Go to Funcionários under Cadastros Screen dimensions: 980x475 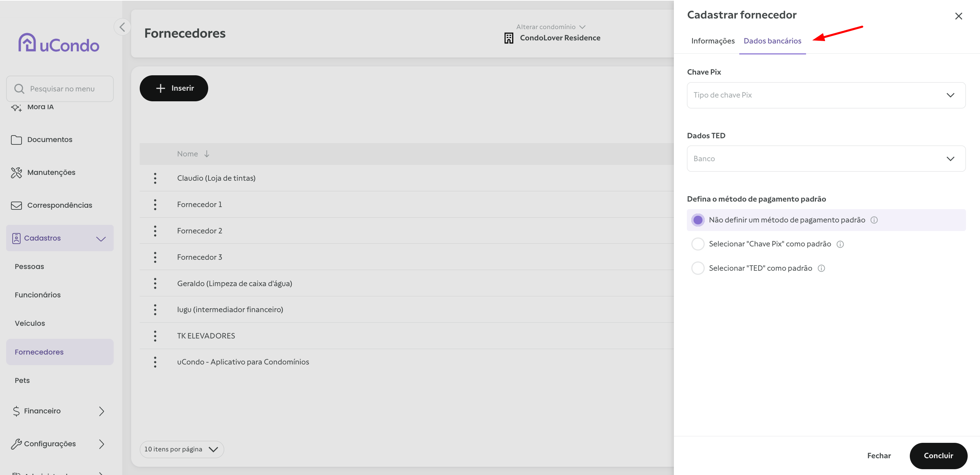click(38, 295)
